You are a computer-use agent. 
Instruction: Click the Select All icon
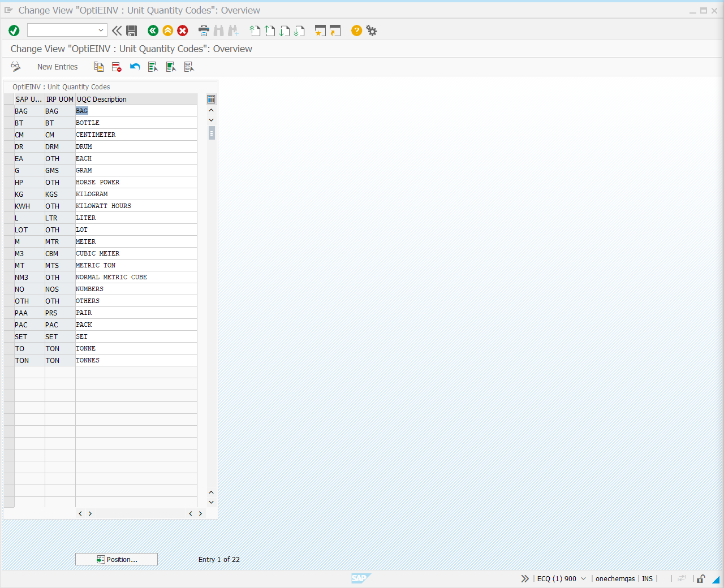[153, 67]
